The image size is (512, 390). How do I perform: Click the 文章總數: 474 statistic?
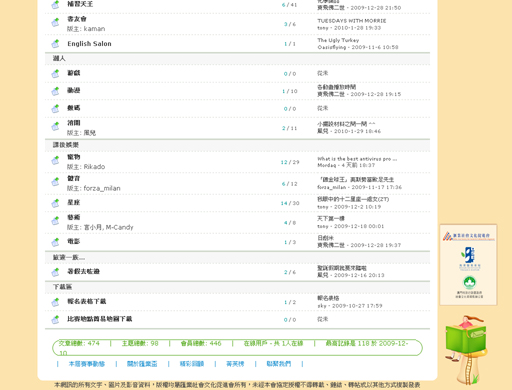(79, 343)
